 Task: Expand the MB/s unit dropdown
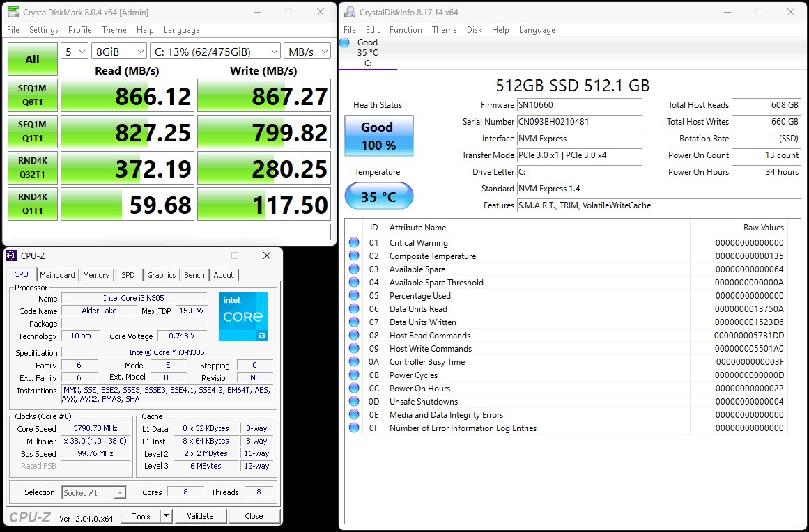point(307,52)
